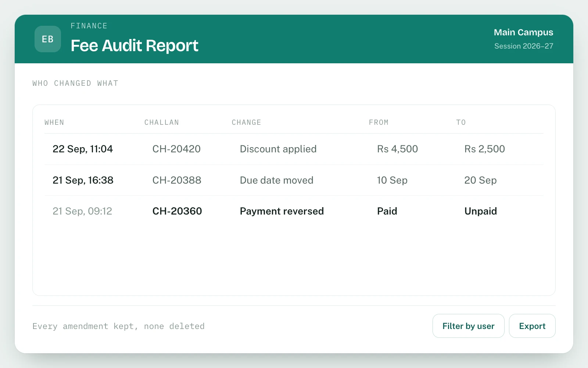588x368 pixels.
Task: Click the Paid from value
Action: tap(387, 211)
